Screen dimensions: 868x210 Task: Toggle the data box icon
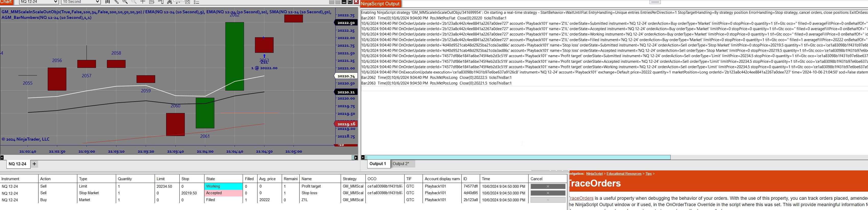pyautogui.click(x=152, y=2)
